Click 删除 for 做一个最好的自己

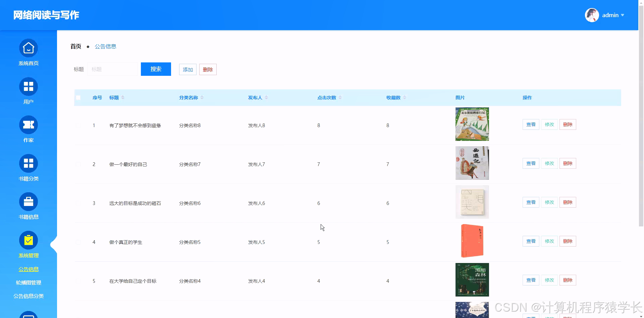568,163
